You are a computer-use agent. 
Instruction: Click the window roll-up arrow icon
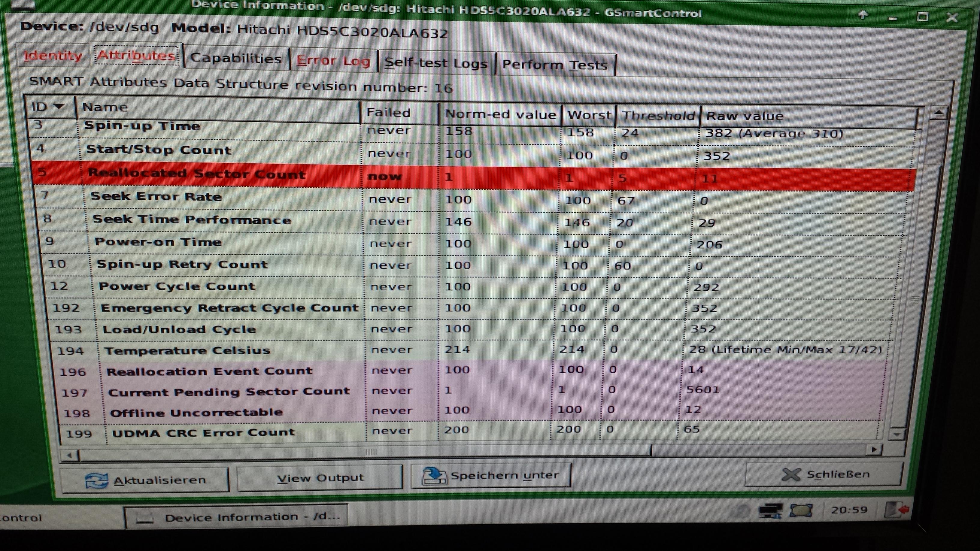coord(863,15)
